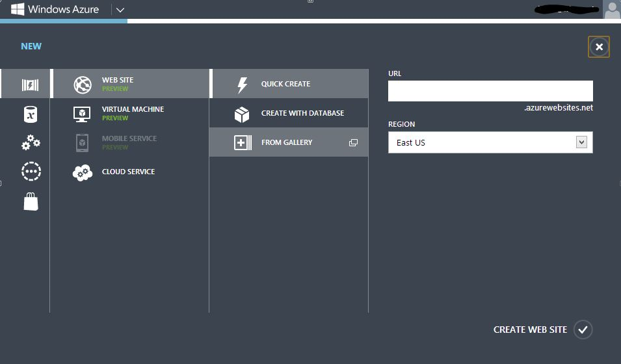
Task: Choose VIRTUAL MACHINE menu entry
Action: [130, 113]
